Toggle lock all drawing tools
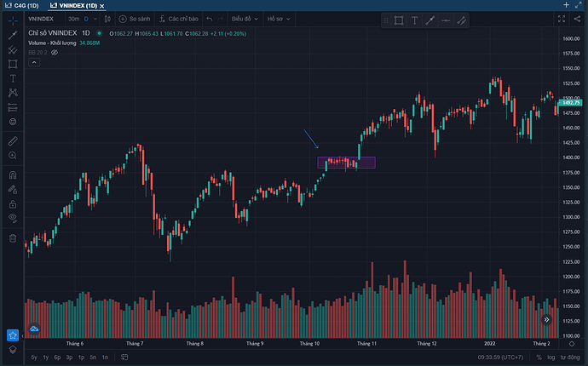This screenshot has height=366, width=588. (12, 204)
